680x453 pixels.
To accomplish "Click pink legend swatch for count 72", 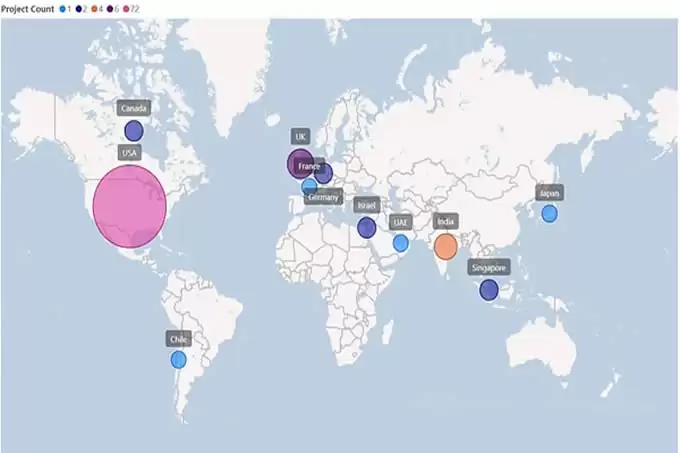I will pyautogui.click(x=126, y=9).
